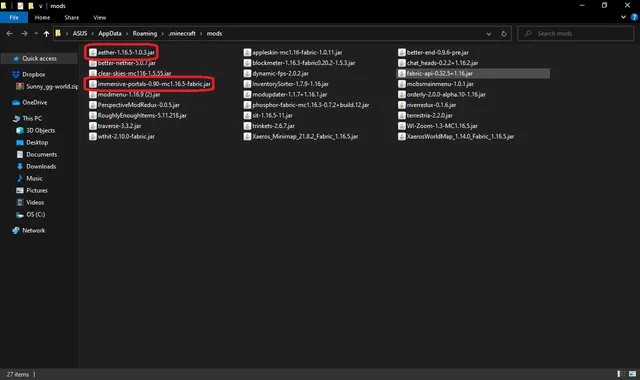The width and height of the screenshot is (640, 380).
Task: Expand the ribbon with chevron
Action: point(623,17)
